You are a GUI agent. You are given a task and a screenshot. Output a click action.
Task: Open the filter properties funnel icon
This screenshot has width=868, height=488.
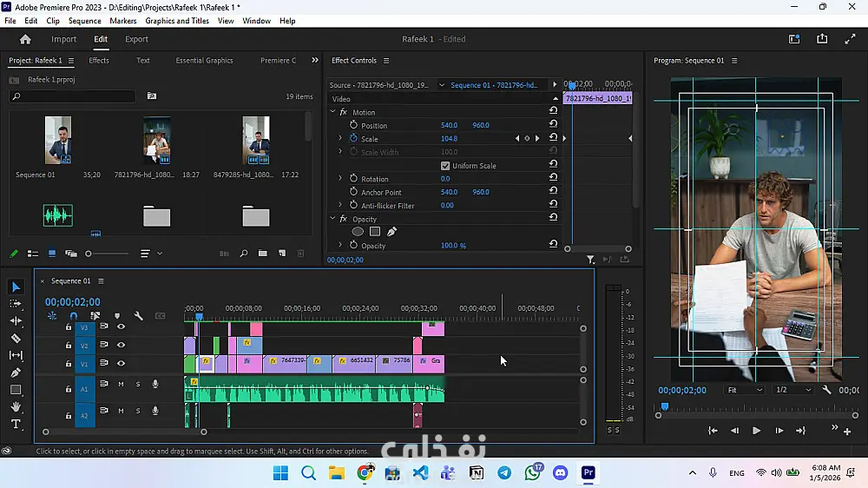point(590,260)
